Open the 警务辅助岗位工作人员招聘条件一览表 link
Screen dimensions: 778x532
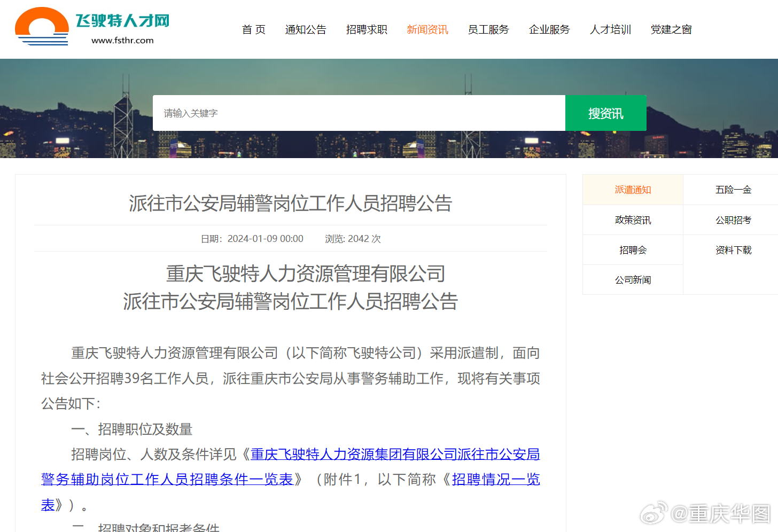coord(167,479)
